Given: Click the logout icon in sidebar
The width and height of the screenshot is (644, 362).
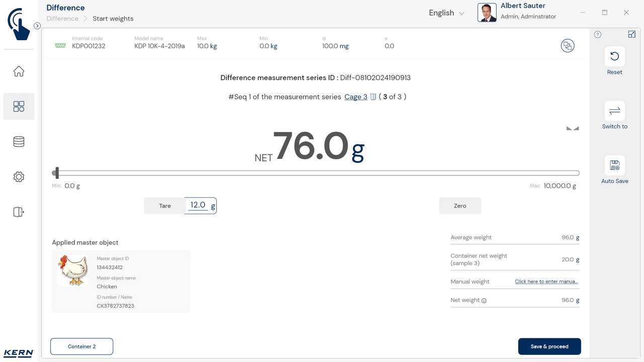Looking at the screenshot, I should click(19, 212).
